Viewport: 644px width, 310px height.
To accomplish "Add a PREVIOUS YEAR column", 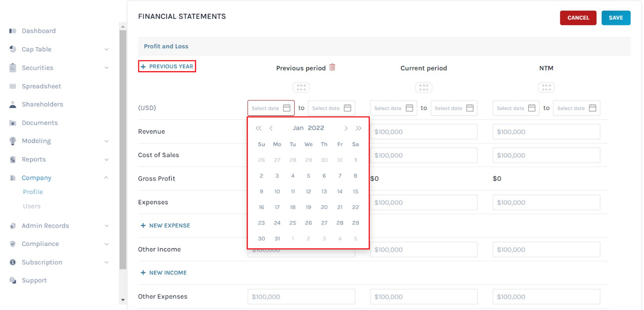I will tap(167, 66).
